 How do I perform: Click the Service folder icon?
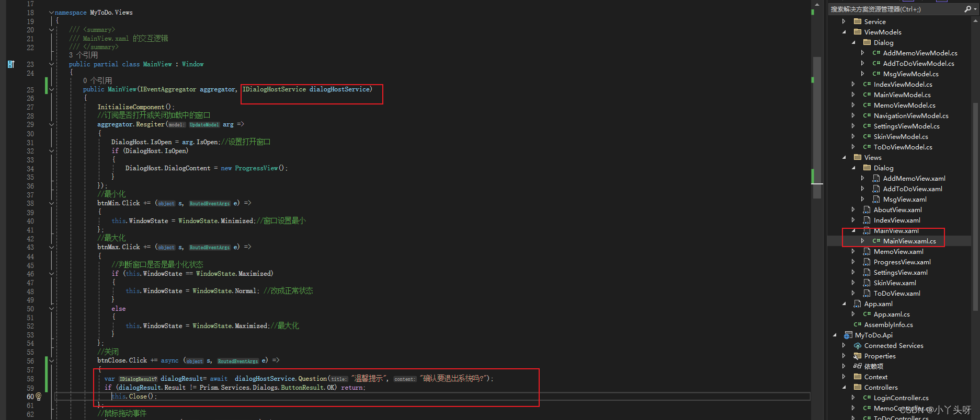click(x=858, y=21)
